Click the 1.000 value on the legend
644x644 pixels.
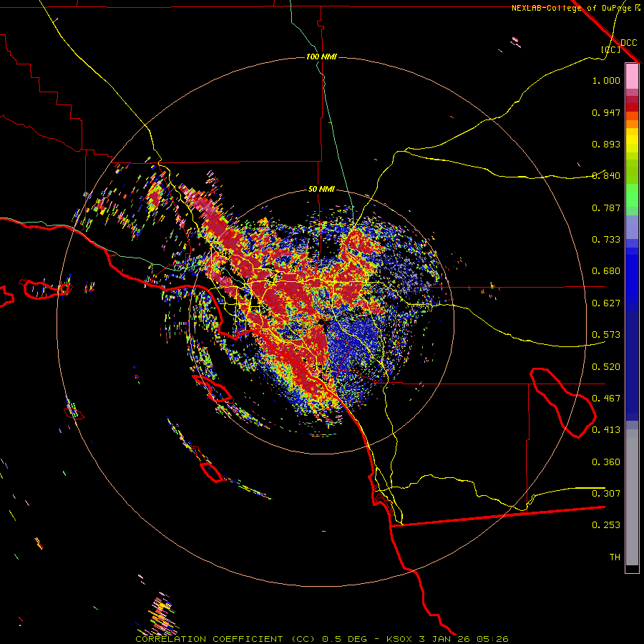coord(606,80)
